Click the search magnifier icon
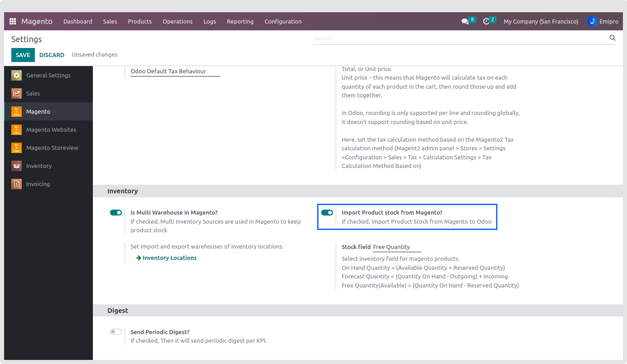The image size is (627, 364). tap(613, 38)
